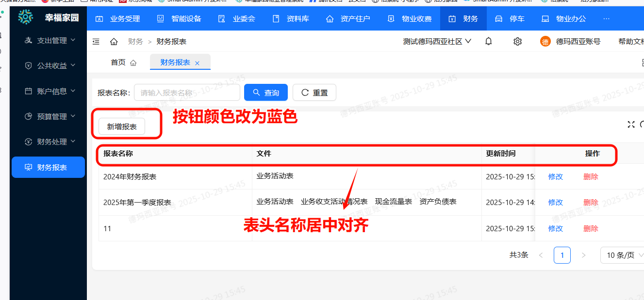Open the notification bell
The height and width of the screenshot is (300, 644).
[488, 41]
